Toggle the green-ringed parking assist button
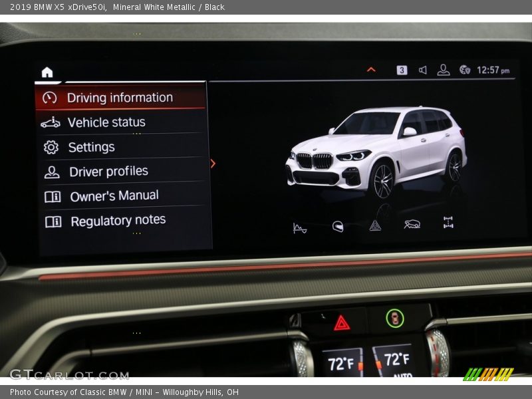Viewport: 532px width, 399px height. point(395,319)
